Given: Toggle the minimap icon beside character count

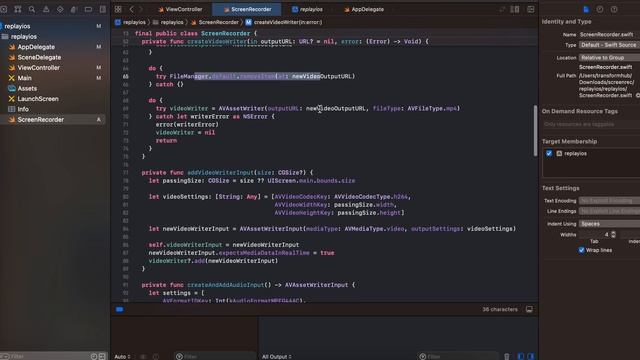Looking at the screenshot, I should (x=529, y=309).
